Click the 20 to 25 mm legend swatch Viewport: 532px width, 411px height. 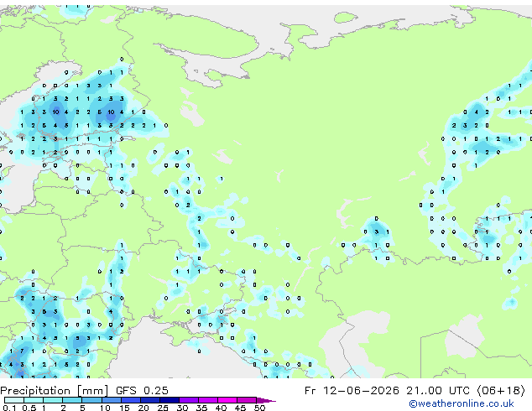tap(149, 400)
